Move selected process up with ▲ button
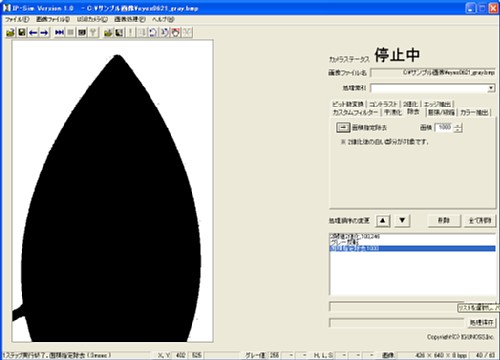Image resolution: width=500 pixels, height=360 pixels. [x=383, y=220]
